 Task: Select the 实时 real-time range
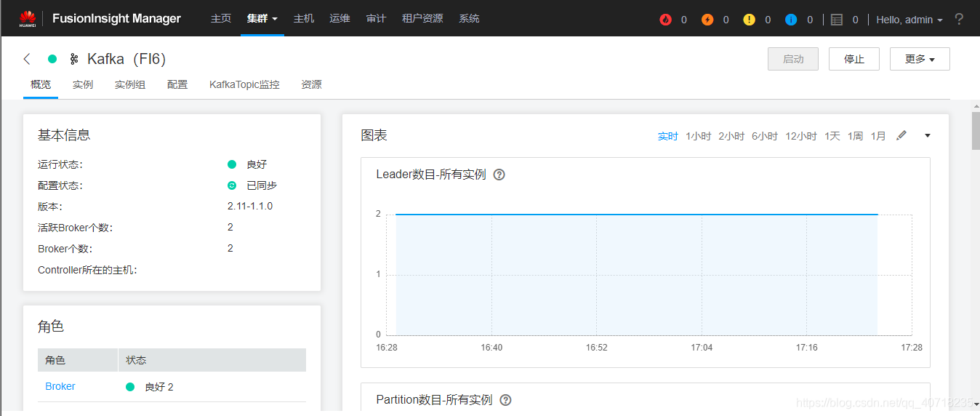point(668,136)
